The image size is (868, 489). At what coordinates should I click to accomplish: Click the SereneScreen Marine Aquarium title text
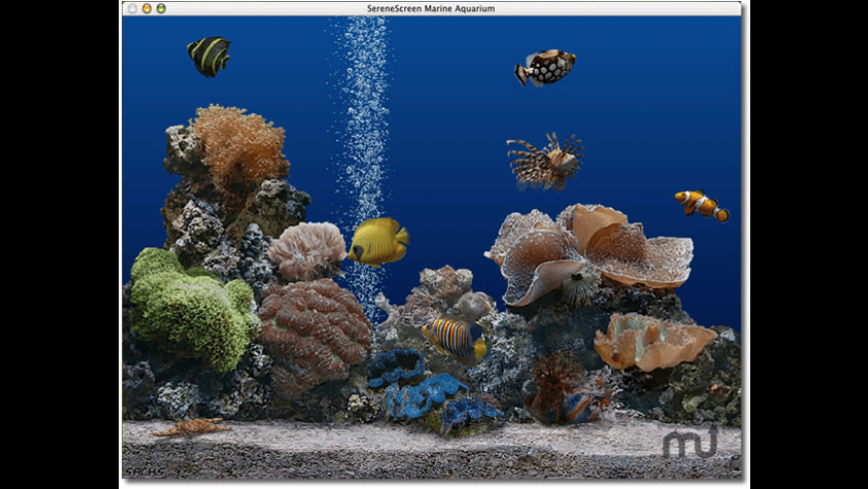click(x=431, y=8)
